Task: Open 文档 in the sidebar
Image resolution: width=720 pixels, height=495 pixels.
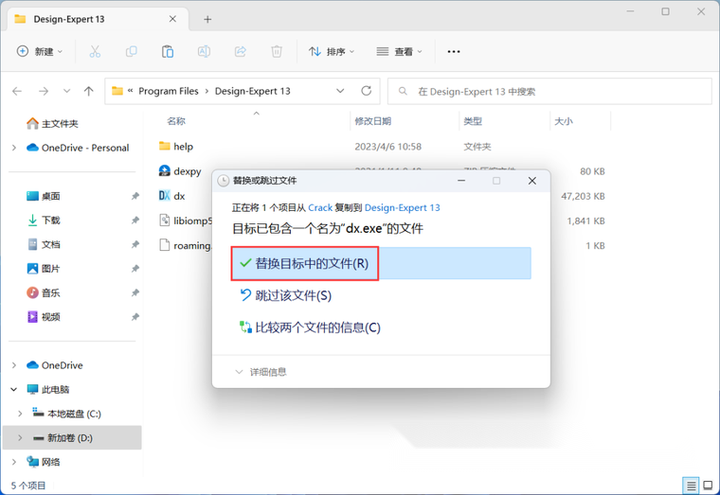Action: pyautogui.click(x=43, y=244)
